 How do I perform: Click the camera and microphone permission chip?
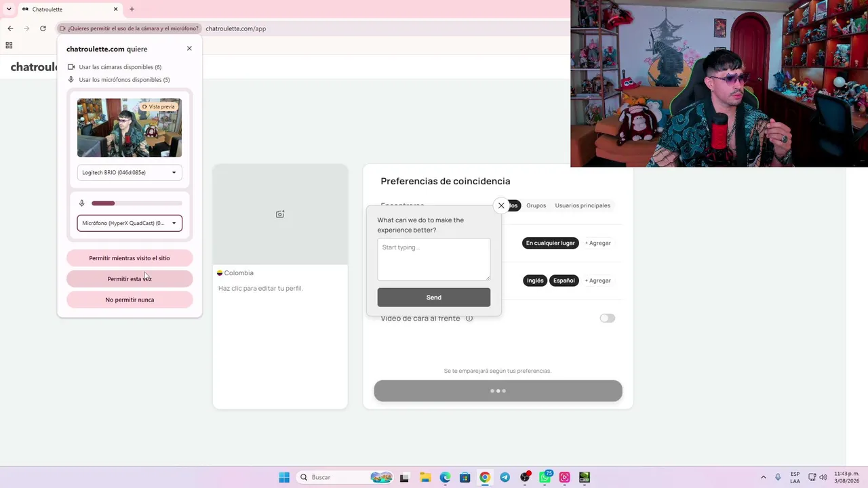(129, 28)
